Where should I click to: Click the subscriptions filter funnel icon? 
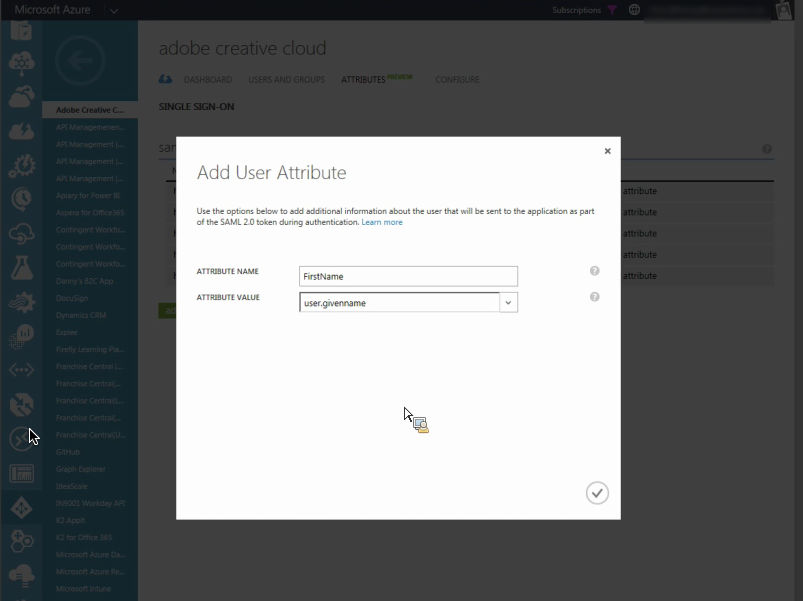tap(612, 10)
